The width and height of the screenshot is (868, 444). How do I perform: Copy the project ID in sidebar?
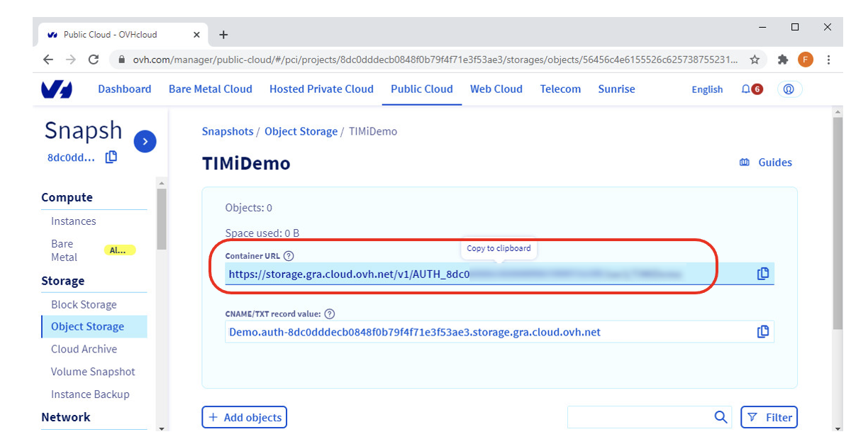(x=111, y=157)
